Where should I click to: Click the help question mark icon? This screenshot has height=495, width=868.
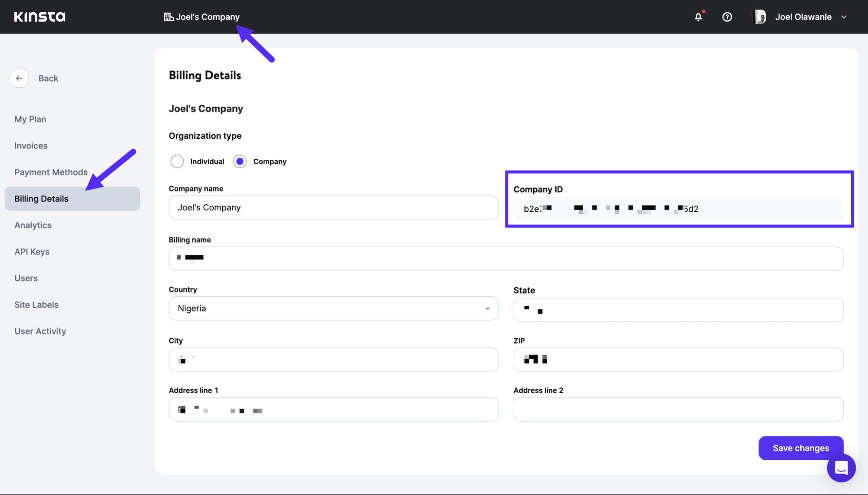727,16
